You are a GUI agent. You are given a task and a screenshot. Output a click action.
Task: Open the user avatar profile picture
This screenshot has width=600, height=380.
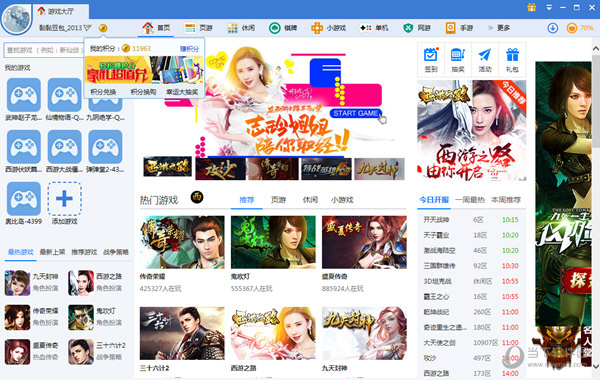[x=16, y=18]
